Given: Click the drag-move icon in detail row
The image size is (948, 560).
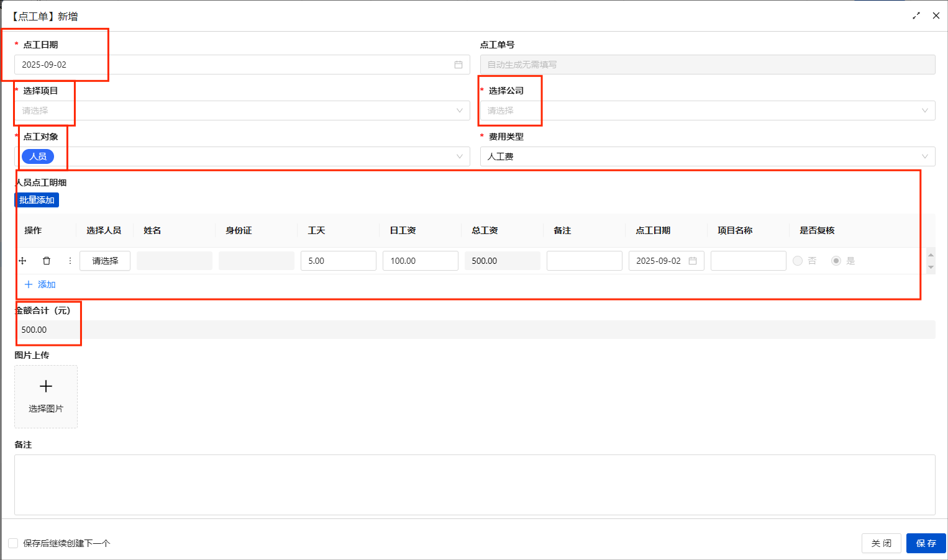Looking at the screenshot, I should (x=22, y=261).
